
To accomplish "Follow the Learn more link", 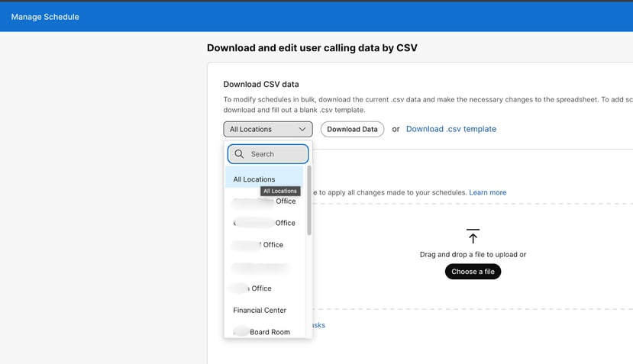I will point(487,192).
